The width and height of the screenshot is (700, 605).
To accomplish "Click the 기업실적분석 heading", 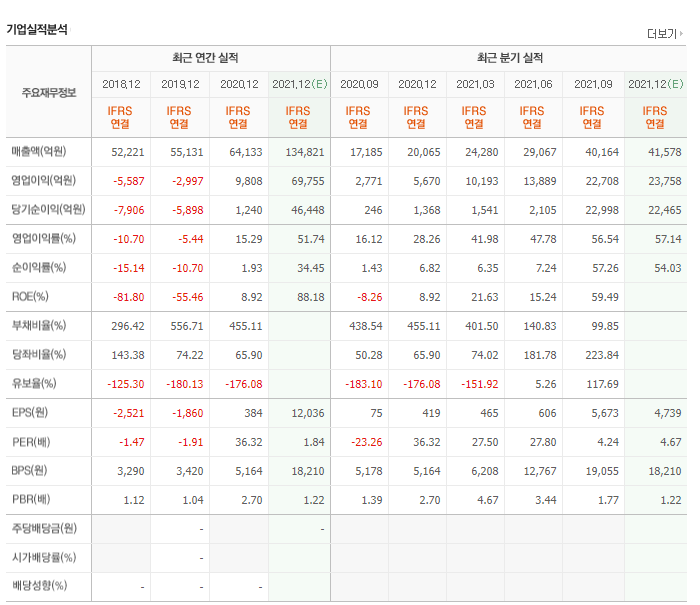I will point(37,29).
